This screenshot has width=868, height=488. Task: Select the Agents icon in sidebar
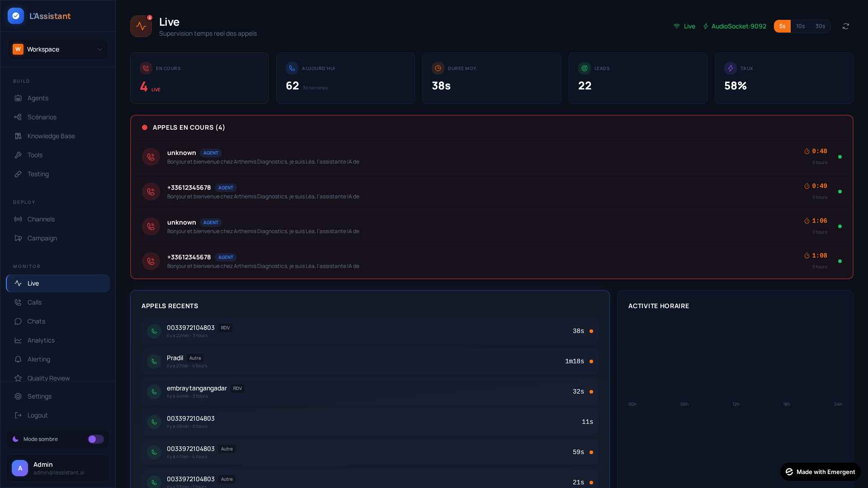(18, 98)
